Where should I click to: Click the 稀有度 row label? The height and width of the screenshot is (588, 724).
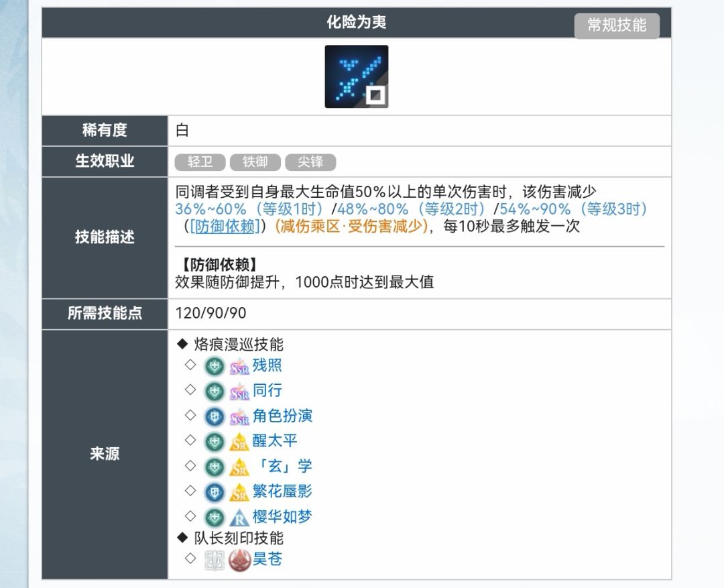click(105, 130)
